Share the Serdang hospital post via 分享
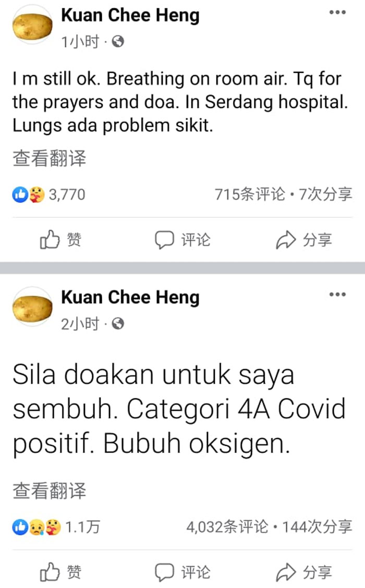Screen dimensions: 365x588 pyautogui.click(x=304, y=240)
